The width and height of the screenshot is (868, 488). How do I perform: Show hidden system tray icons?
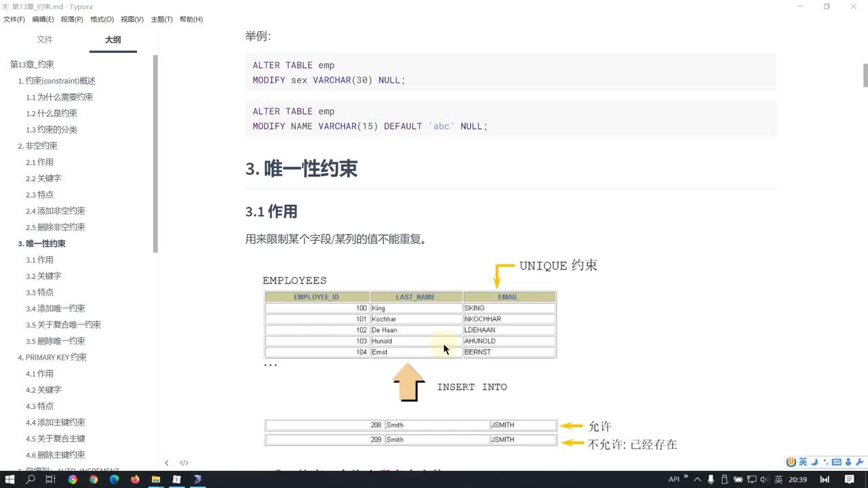pos(699,479)
